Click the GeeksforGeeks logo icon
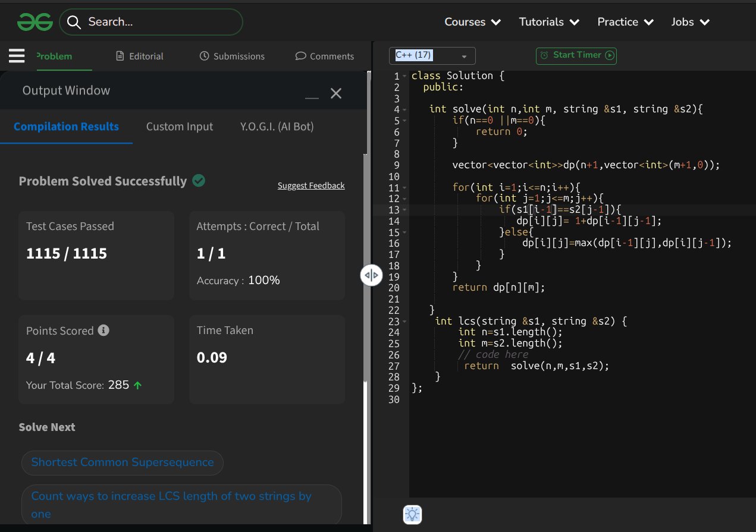 point(35,22)
